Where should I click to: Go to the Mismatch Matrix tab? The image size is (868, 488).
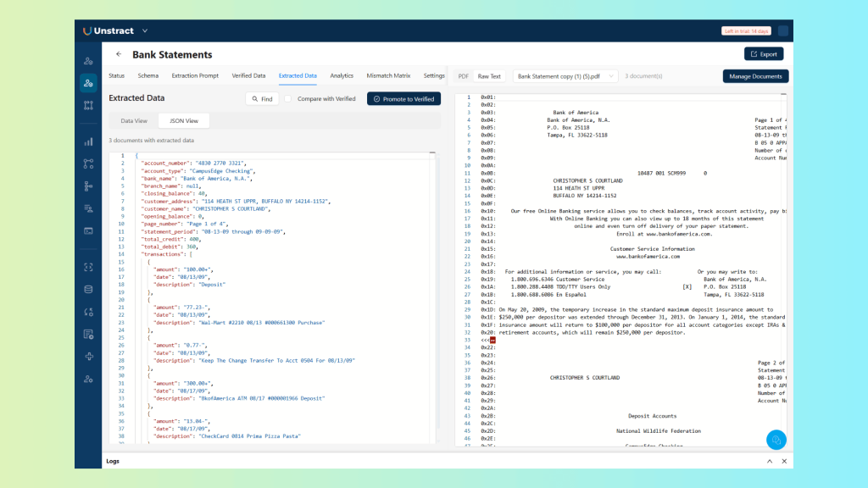pos(388,75)
